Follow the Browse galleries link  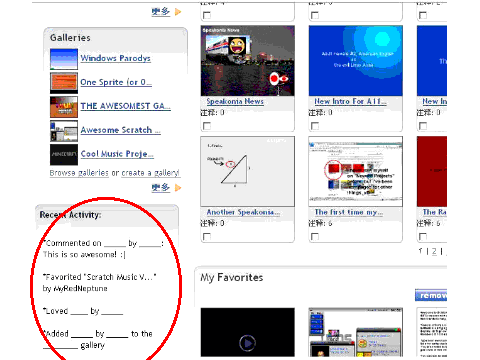tap(79, 173)
